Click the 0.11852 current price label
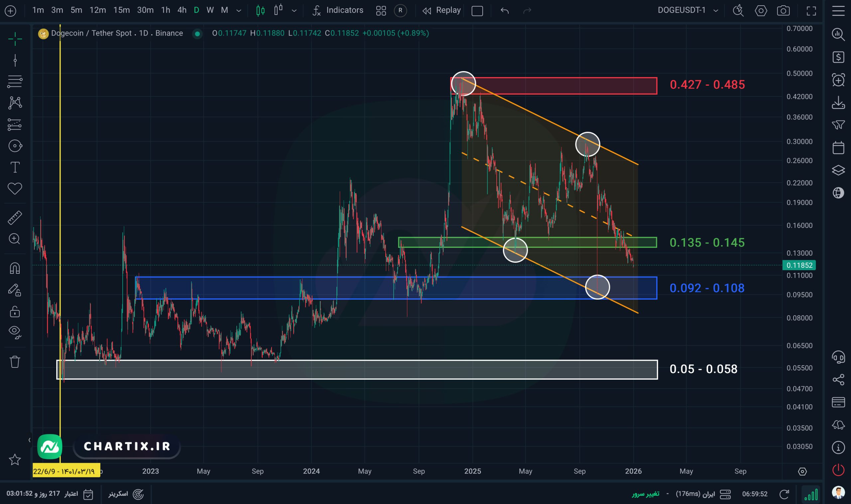This screenshot has width=851, height=504. tap(799, 265)
